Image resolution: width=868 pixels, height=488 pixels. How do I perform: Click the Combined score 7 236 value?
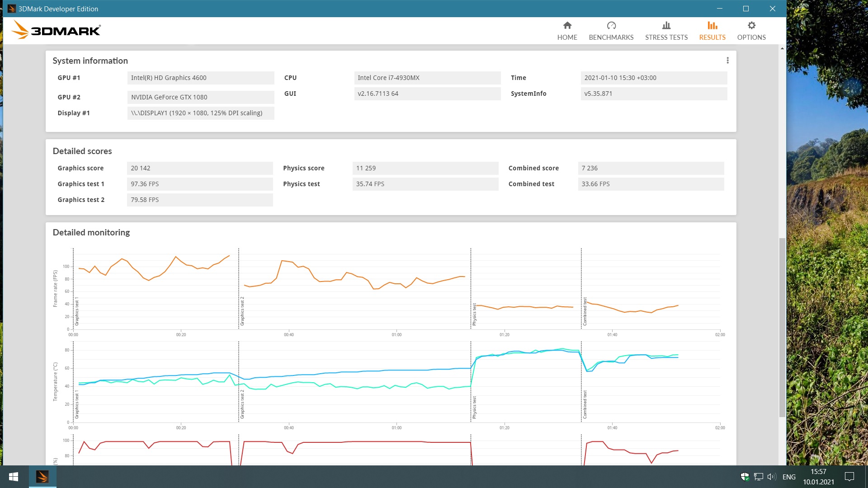[x=651, y=168]
